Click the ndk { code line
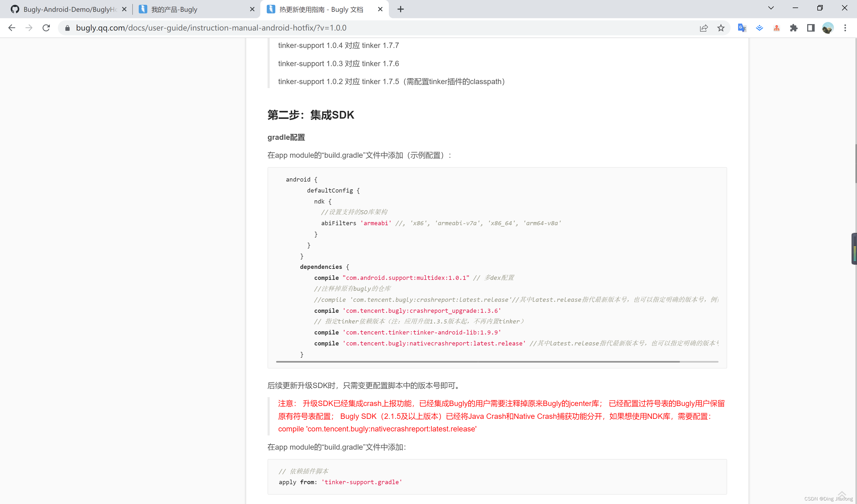Viewport: 857px width, 504px height. [323, 201]
